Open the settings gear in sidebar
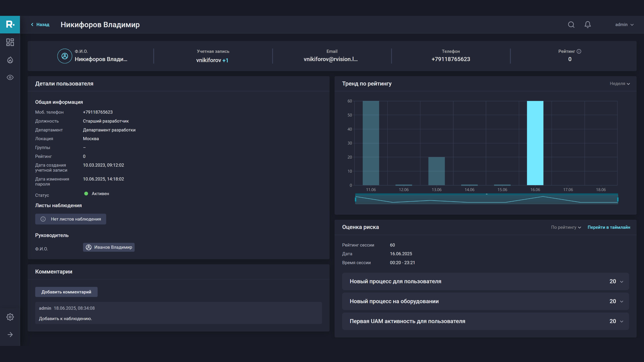 (x=10, y=317)
